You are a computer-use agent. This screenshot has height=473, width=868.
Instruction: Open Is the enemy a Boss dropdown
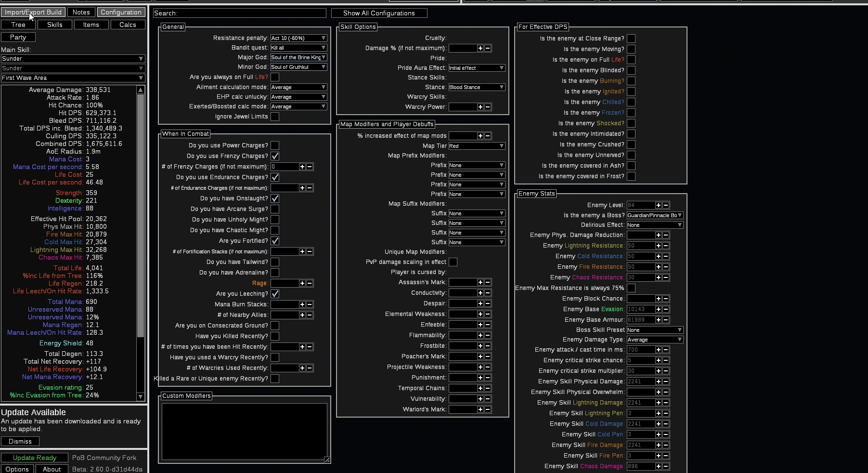(655, 215)
